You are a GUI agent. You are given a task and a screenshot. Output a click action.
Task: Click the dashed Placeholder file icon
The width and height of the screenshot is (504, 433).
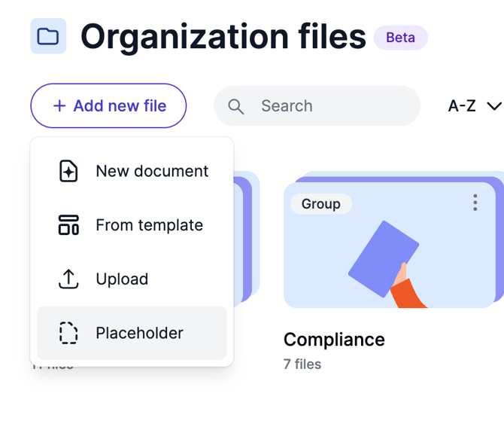pyautogui.click(x=68, y=333)
